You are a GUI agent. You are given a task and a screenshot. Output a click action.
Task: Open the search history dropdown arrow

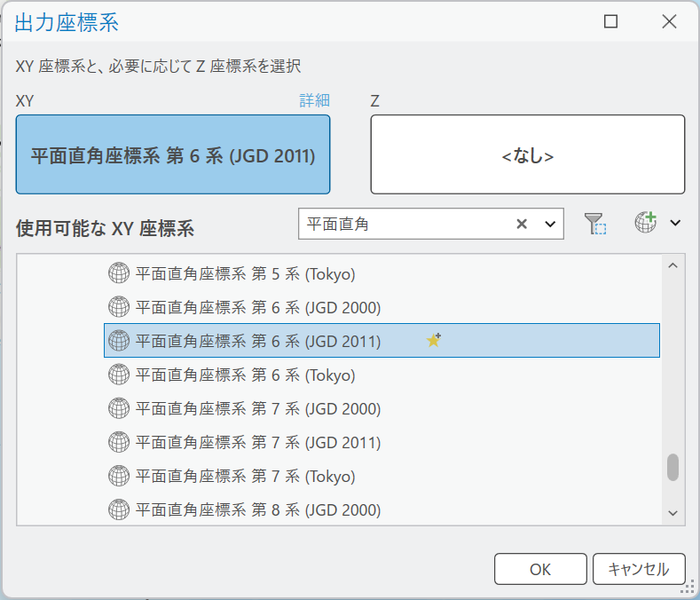click(x=549, y=225)
